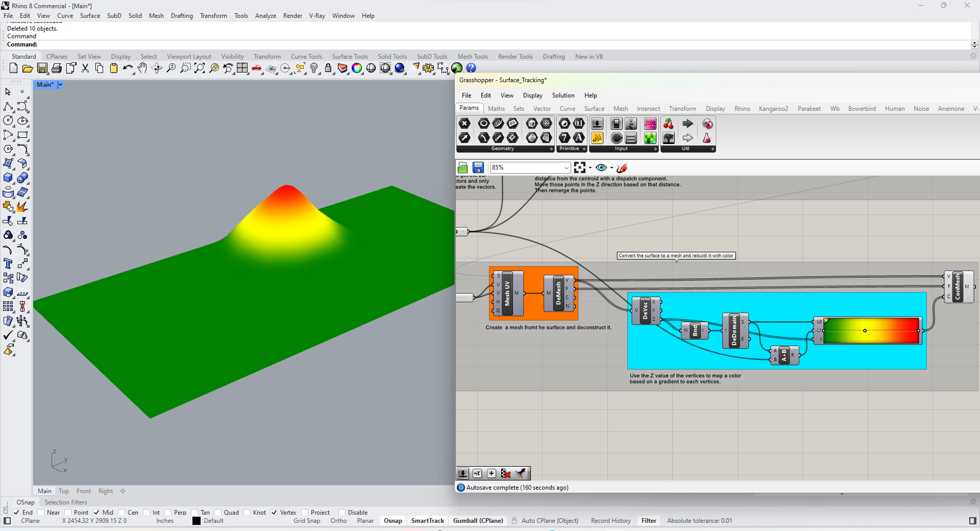Pick the Gradient component in Input panel
This screenshot has height=531, width=980.
click(650, 124)
